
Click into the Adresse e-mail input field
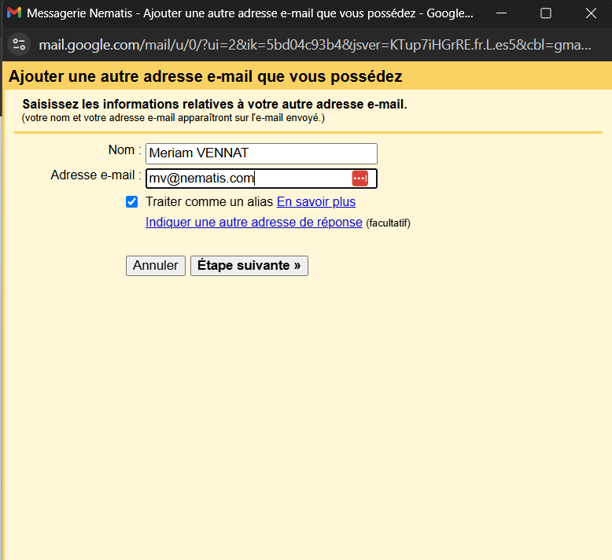coord(245,179)
